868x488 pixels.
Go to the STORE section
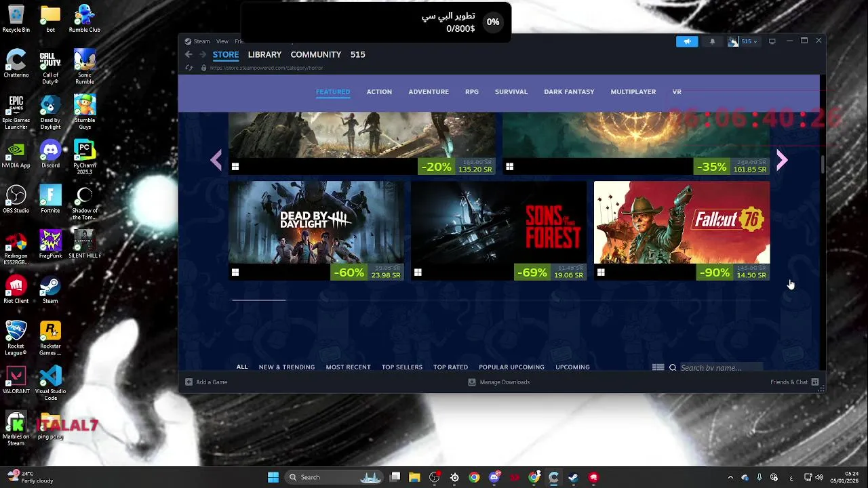(x=226, y=54)
